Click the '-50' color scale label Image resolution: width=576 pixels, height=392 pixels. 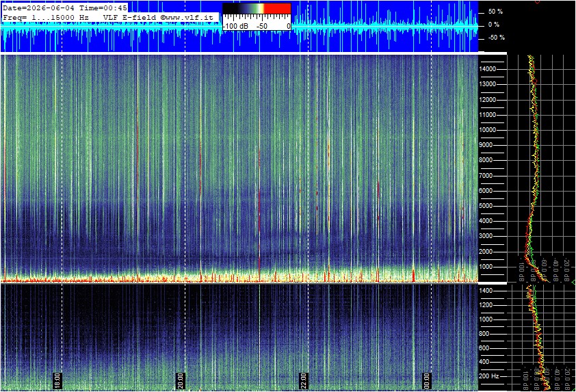click(262, 26)
